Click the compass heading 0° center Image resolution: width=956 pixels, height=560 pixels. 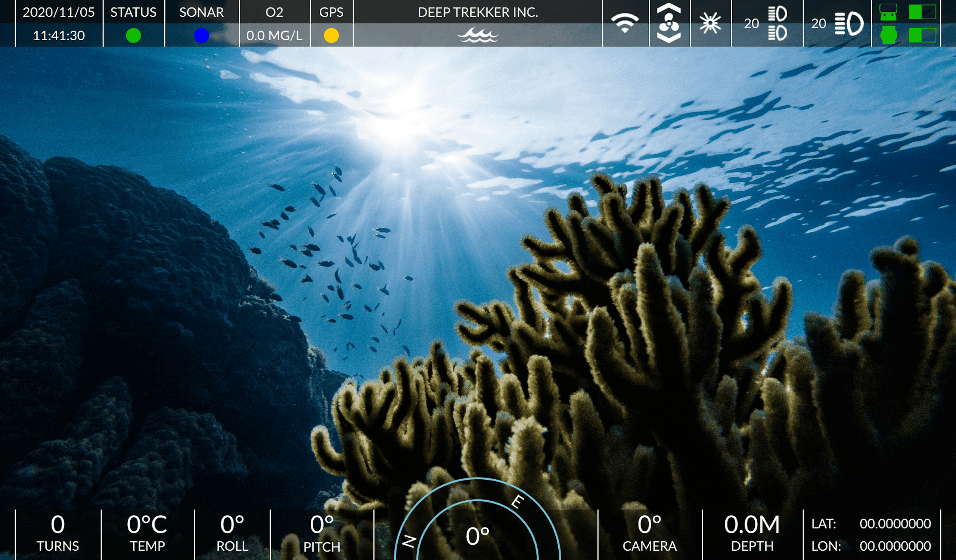[x=478, y=536]
